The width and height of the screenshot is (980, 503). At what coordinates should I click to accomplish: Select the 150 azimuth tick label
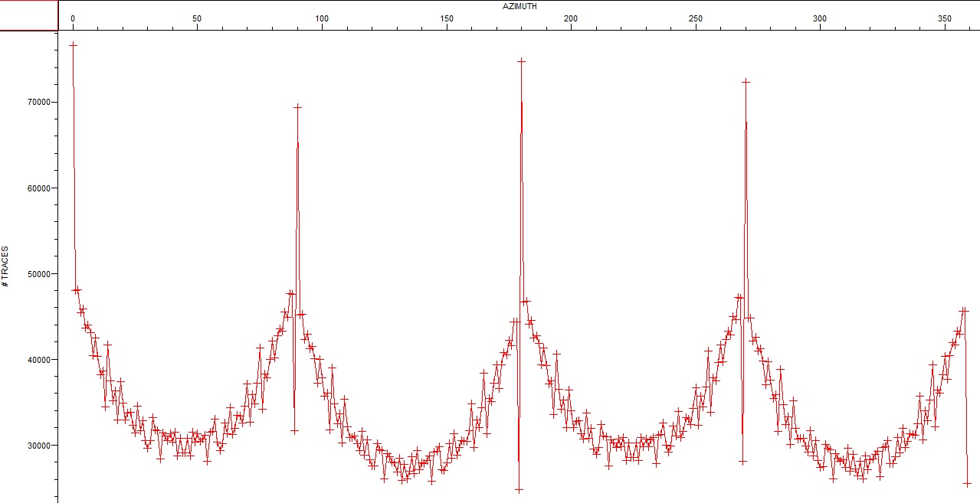click(447, 18)
